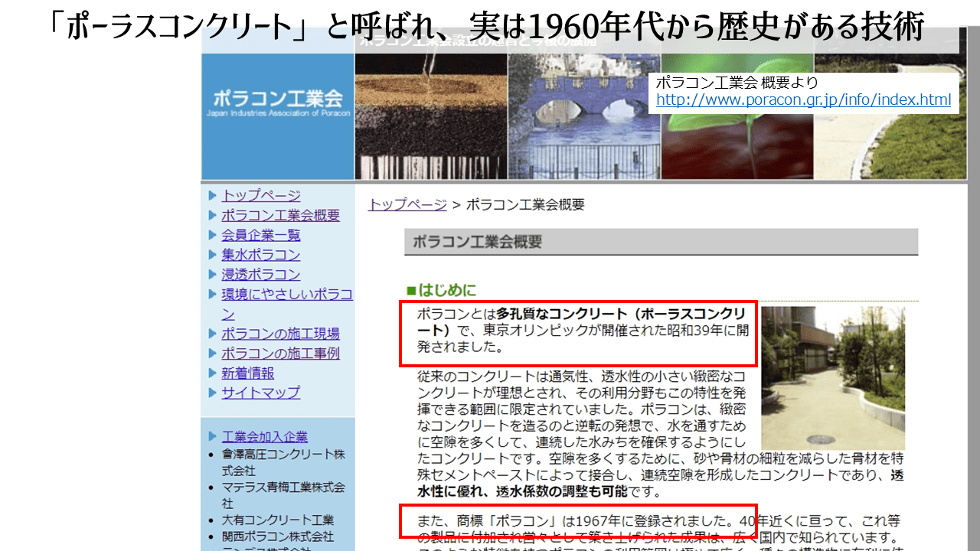Go to 会員企業一覧 page
The height and width of the screenshot is (551, 980).
(261, 235)
